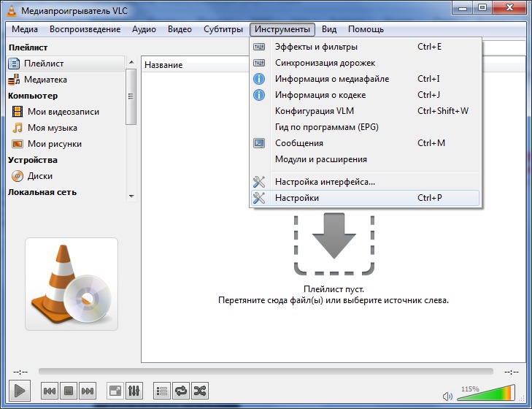Adjust the volume slider at 115%
Screen dimensions: 532x409
(487, 393)
